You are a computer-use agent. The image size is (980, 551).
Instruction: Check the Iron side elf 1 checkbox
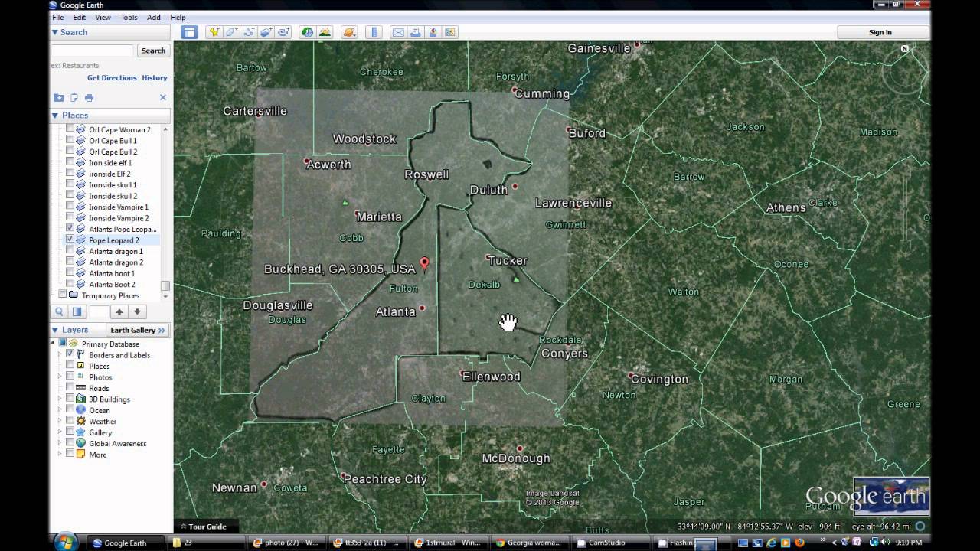click(x=70, y=162)
